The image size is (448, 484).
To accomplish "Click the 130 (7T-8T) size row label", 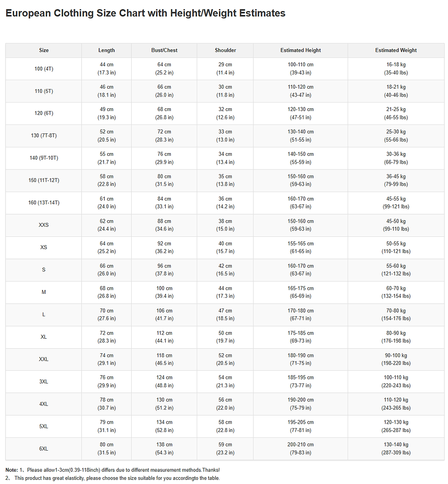I will click(x=43, y=136).
